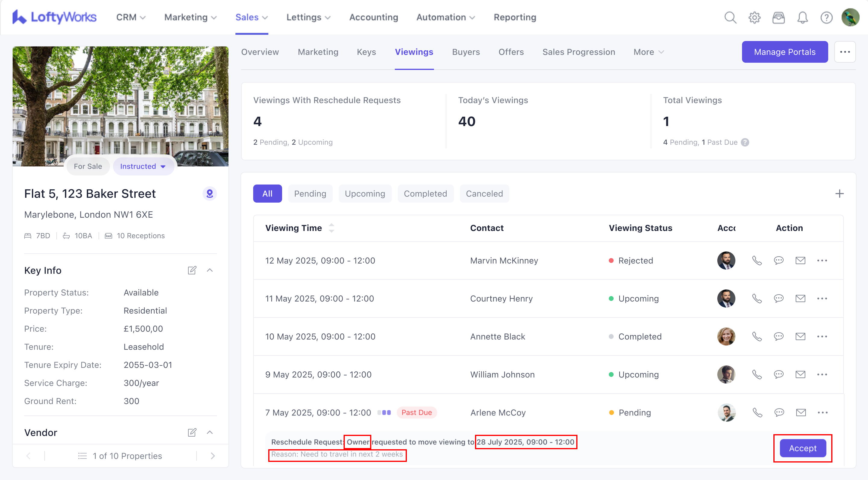Collapse the Vendor section chevron

pos(209,432)
